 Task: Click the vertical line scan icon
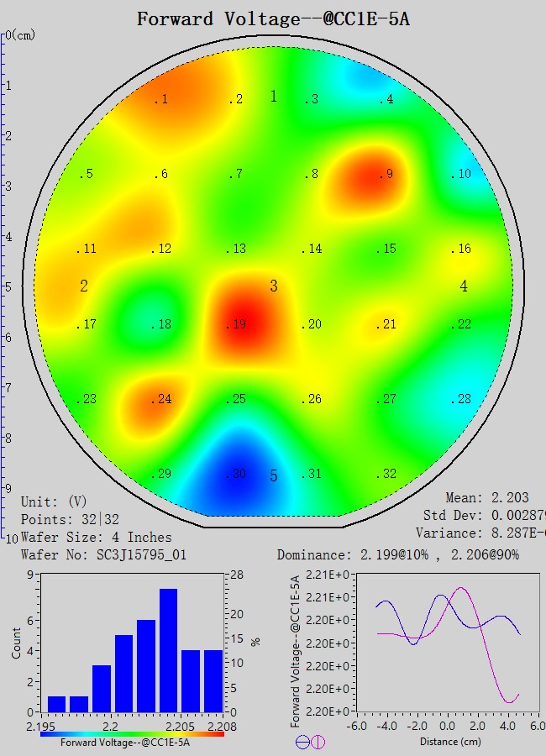click(318, 742)
